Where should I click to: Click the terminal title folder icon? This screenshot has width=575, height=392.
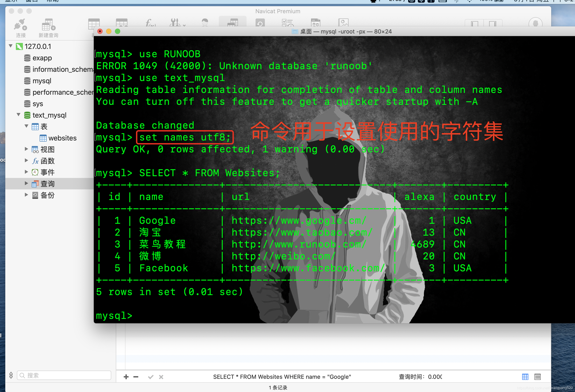[x=295, y=31]
